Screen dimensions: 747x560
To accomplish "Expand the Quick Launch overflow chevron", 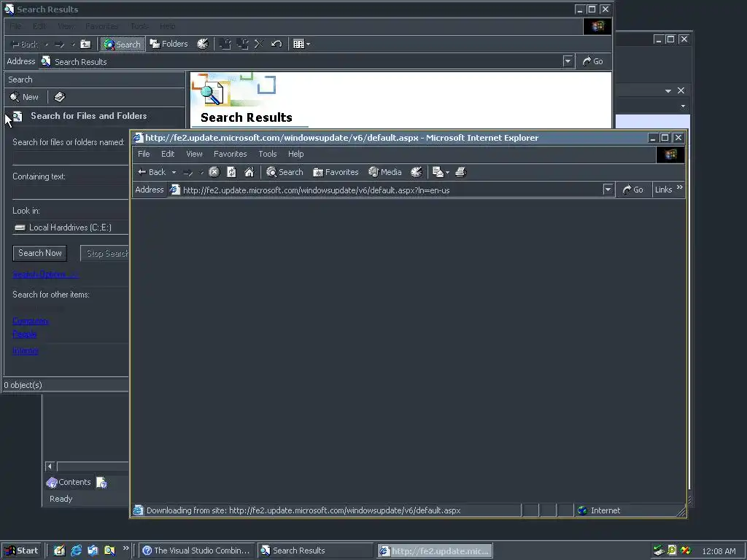I will tap(125, 548).
